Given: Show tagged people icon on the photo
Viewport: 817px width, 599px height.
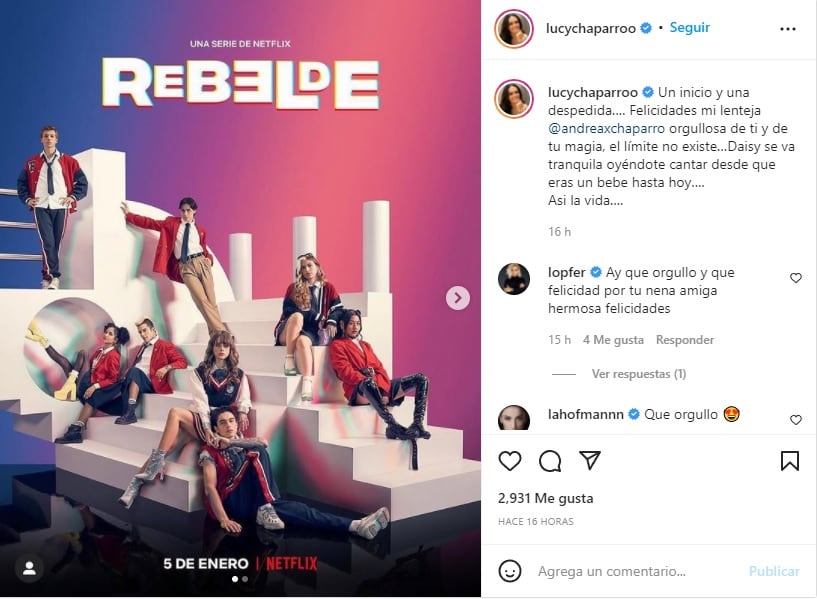Looking at the screenshot, I should click(29, 568).
